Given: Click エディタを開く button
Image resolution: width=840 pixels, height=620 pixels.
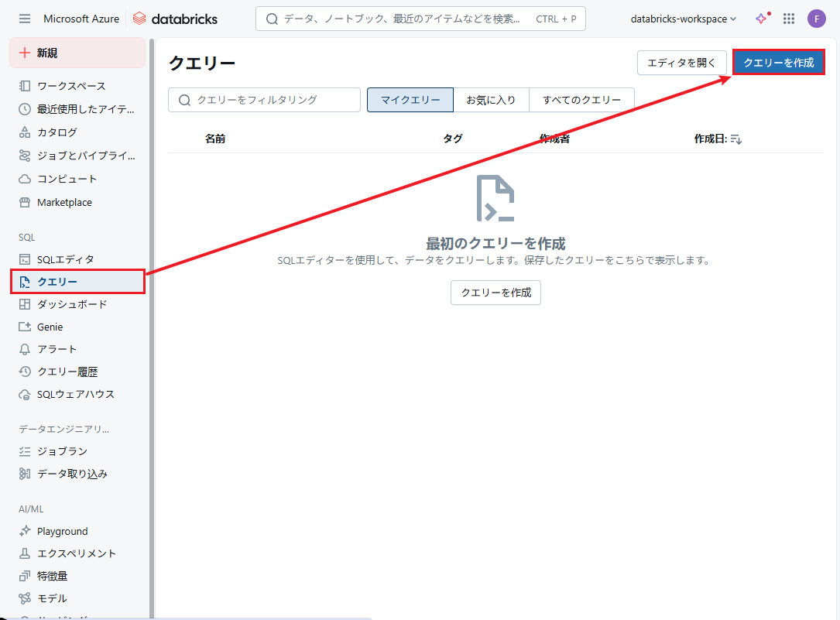Looking at the screenshot, I should [x=681, y=63].
